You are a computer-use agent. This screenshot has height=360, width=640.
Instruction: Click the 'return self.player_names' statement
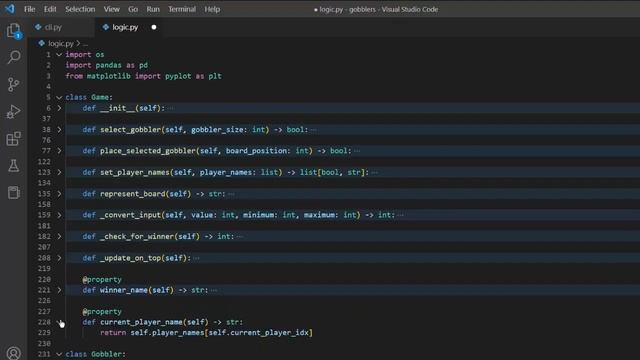(x=207, y=333)
